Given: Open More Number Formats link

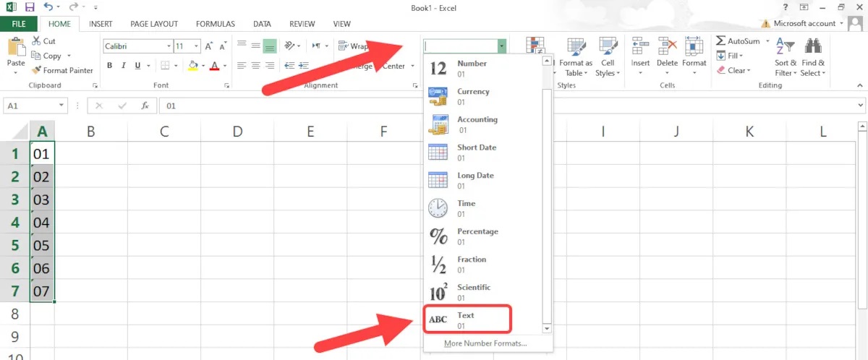Looking at the screenshot, I should (x=485, y=343).
